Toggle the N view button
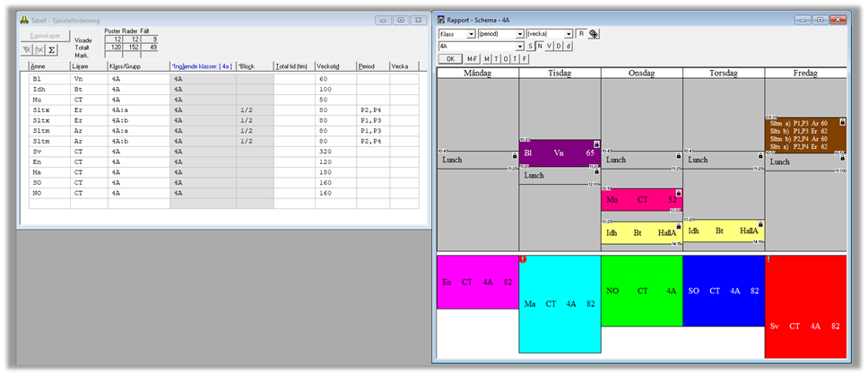Viewport: 868px width, 375px height. click(x=540, y=46)
